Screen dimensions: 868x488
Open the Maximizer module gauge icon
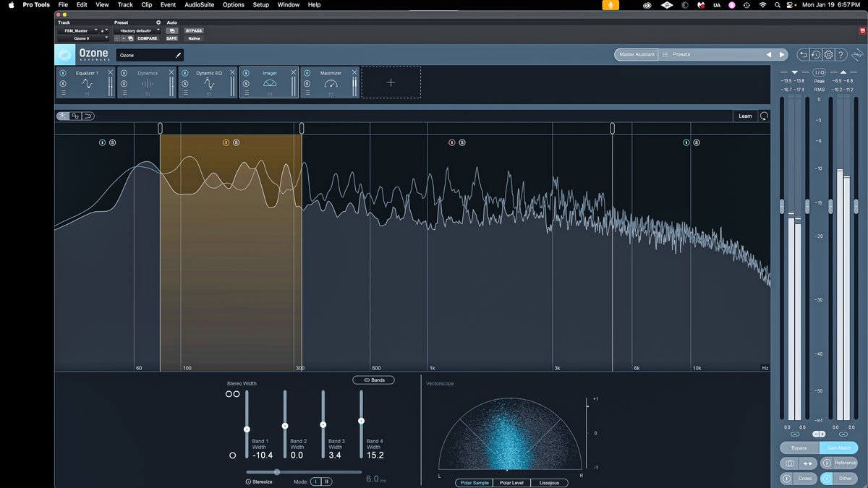click(x=331, y=84)
